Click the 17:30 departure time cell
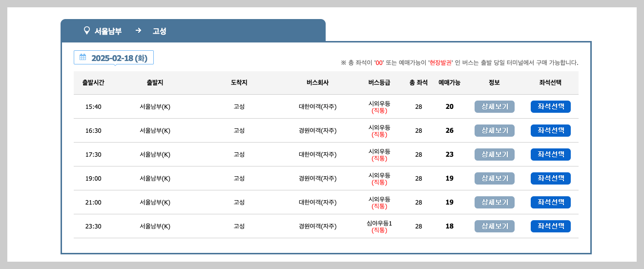The width and height of the screenshot is (644, 269). (93, 154)
